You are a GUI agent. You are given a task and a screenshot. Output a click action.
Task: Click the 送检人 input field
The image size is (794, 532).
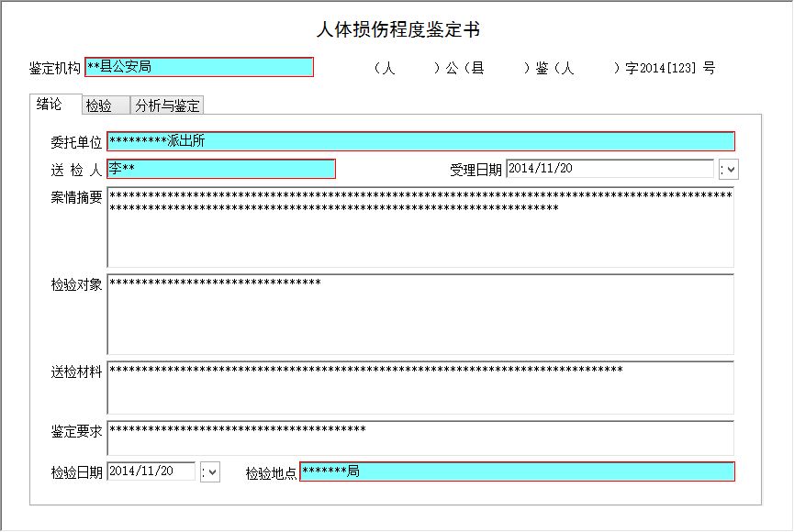(221, 169)
